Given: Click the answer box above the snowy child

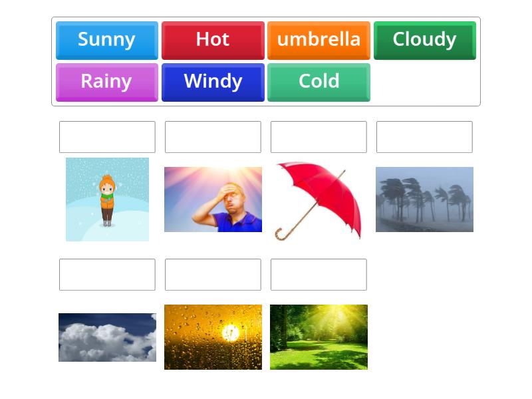Looking at the screenshot, I should tap(106, 137).
